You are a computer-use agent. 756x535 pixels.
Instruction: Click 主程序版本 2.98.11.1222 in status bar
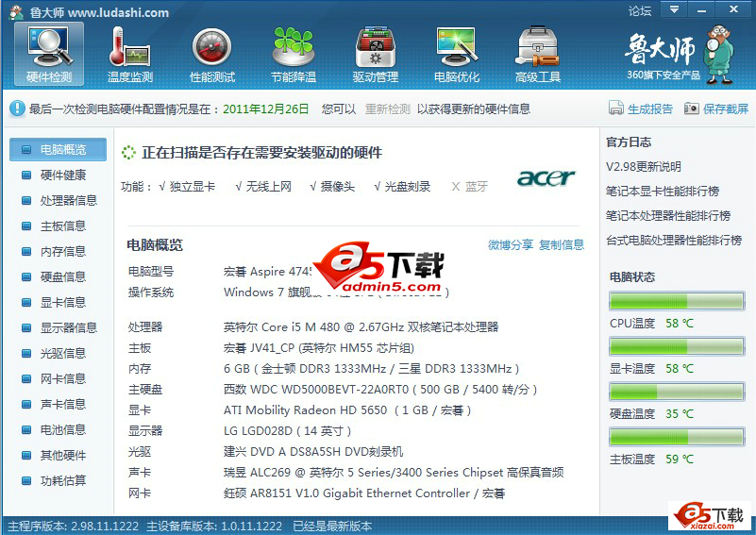tap(74, 526)
